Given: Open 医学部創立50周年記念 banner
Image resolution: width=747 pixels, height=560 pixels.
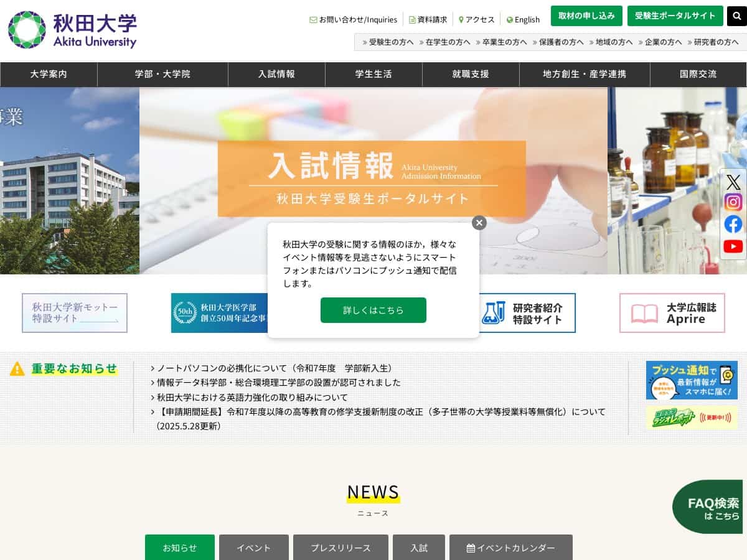Looking at the screenshot, I should point(219,313).
